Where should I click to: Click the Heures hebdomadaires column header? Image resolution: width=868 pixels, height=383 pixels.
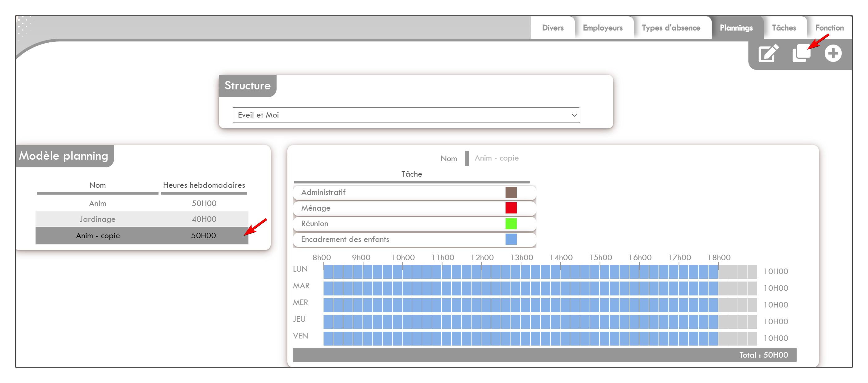click(204, 185)
